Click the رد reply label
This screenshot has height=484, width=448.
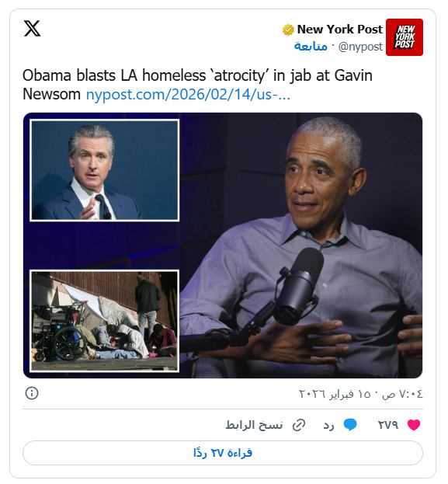pos(328,426)
